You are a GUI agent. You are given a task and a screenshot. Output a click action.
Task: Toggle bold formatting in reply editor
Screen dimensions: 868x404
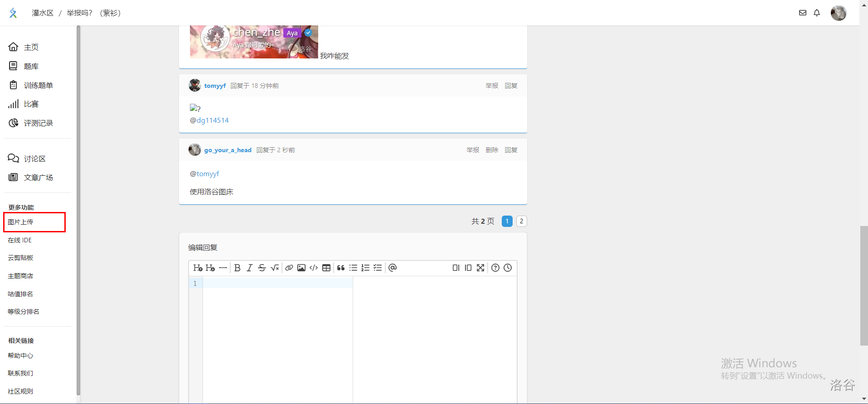click(237, 268)
